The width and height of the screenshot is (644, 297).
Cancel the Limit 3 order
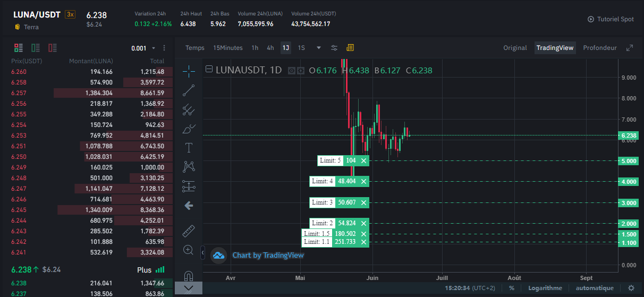pyautogui.click(x=363, y=202)
